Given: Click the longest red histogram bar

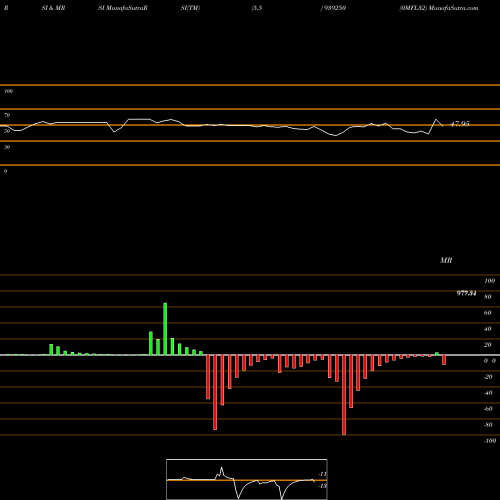Looking at the screenshot, I should (344, 395).
